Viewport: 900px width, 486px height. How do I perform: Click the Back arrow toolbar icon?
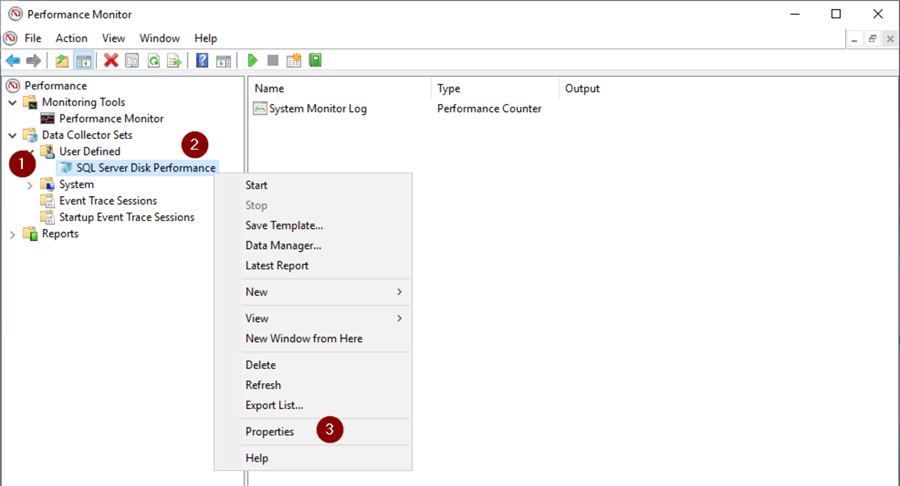coord(13,60)
